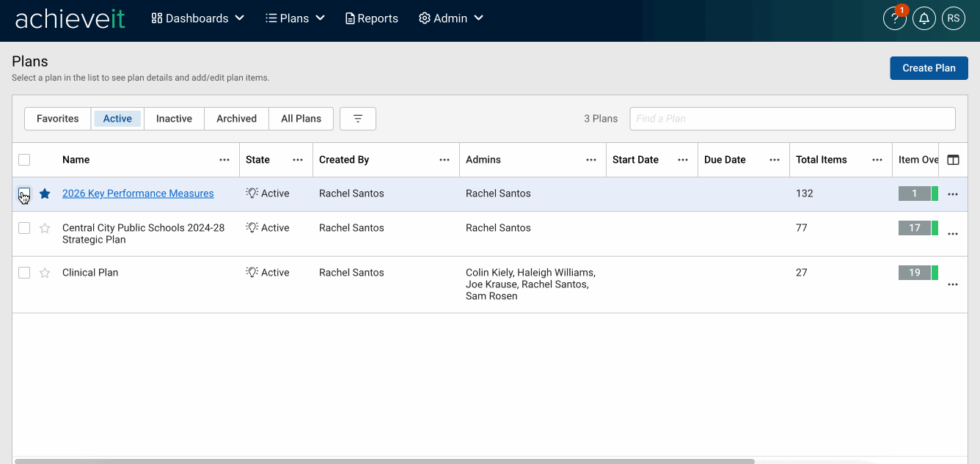Viewport: 980px width, 464px height.
Task: Favorite the Central City Public Schools plan star
Action: click(45, 228)
